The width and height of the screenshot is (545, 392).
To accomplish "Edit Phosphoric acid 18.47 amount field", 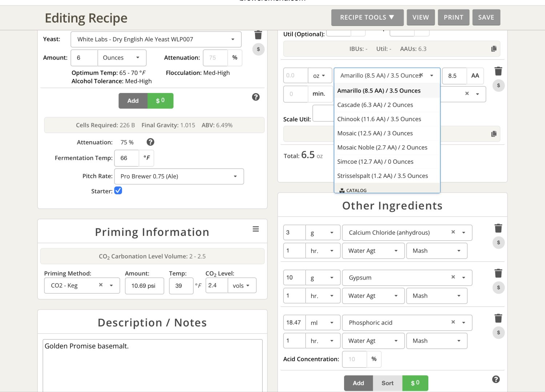I will tap(294, 323).
